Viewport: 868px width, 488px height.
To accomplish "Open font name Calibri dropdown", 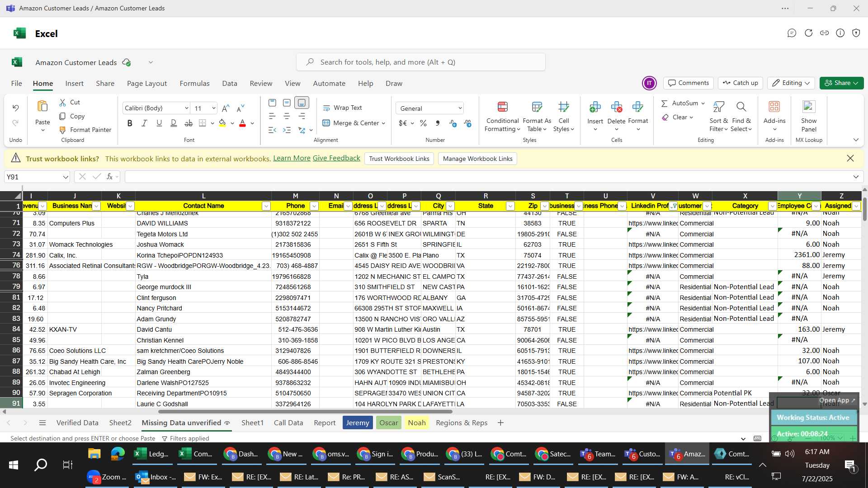I will [x=186, y=108].
